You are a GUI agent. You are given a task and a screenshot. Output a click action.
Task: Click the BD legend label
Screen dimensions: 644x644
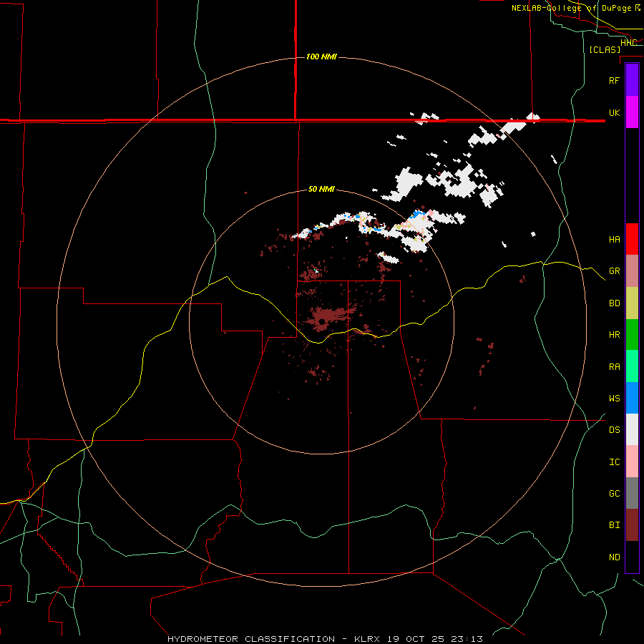coord(615,303)
